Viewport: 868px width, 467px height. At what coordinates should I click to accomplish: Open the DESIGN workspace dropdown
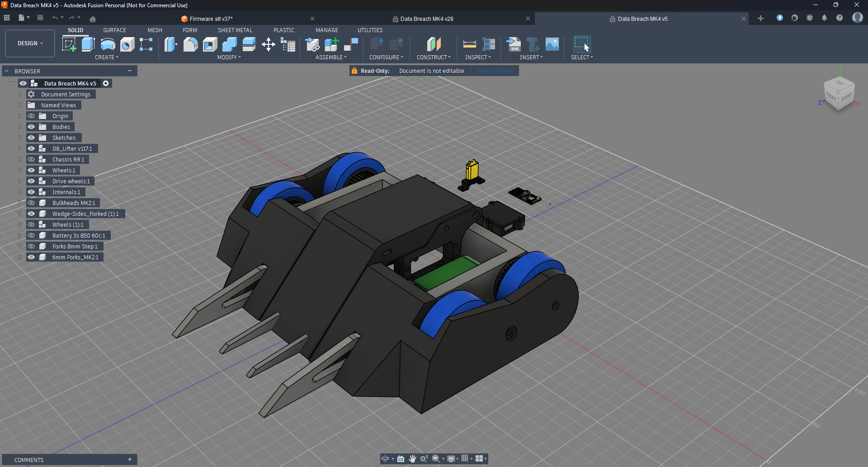click(30, 43)
